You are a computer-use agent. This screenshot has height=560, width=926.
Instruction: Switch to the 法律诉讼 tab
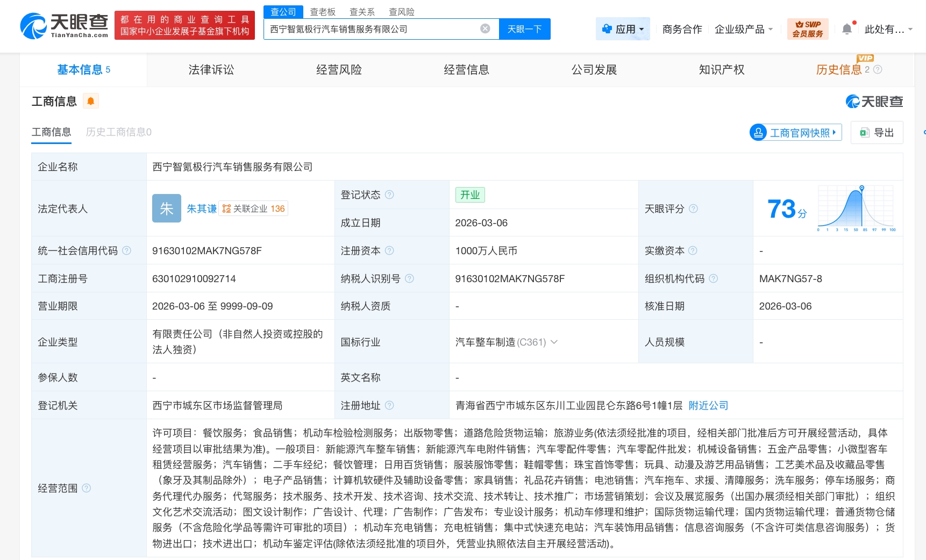pos(211,70)
